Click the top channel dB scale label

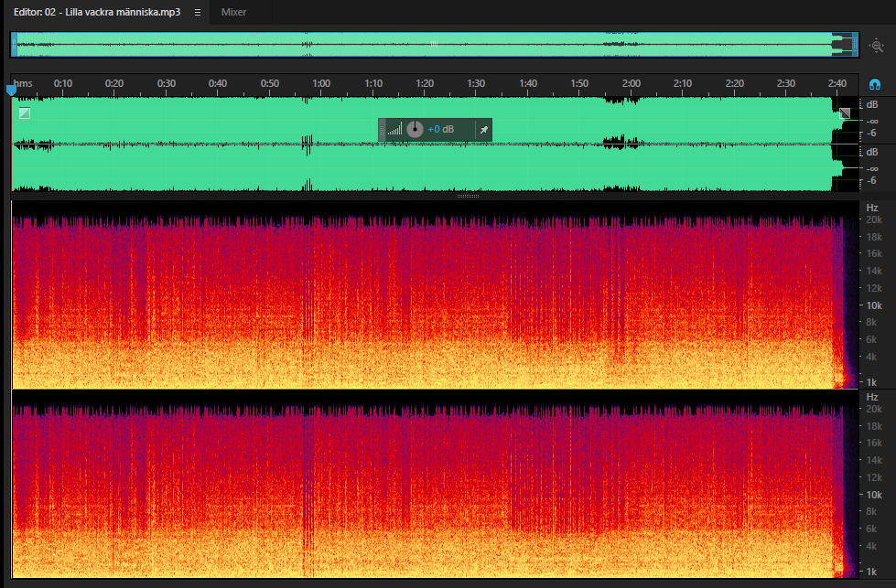pyautogui.click(x=872, y=104)
